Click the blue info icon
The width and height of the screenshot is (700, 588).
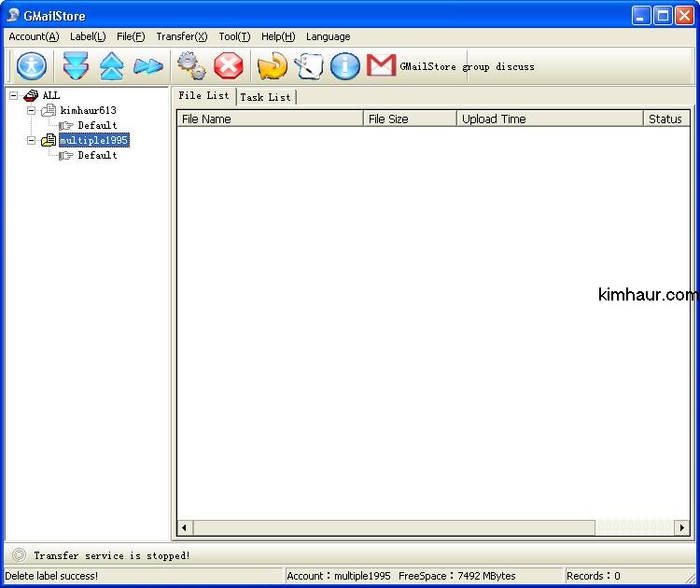(344, 66)
